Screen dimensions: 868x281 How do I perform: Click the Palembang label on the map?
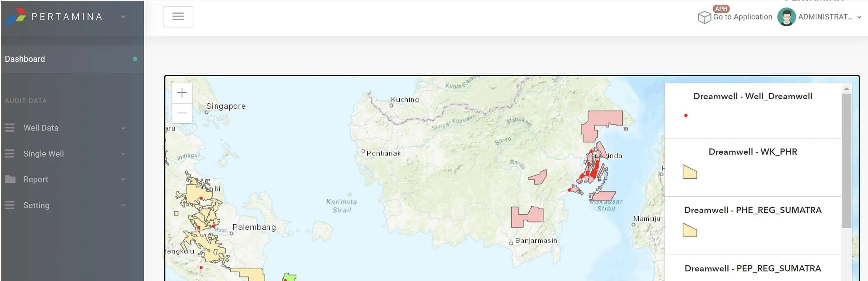point(254,227)
